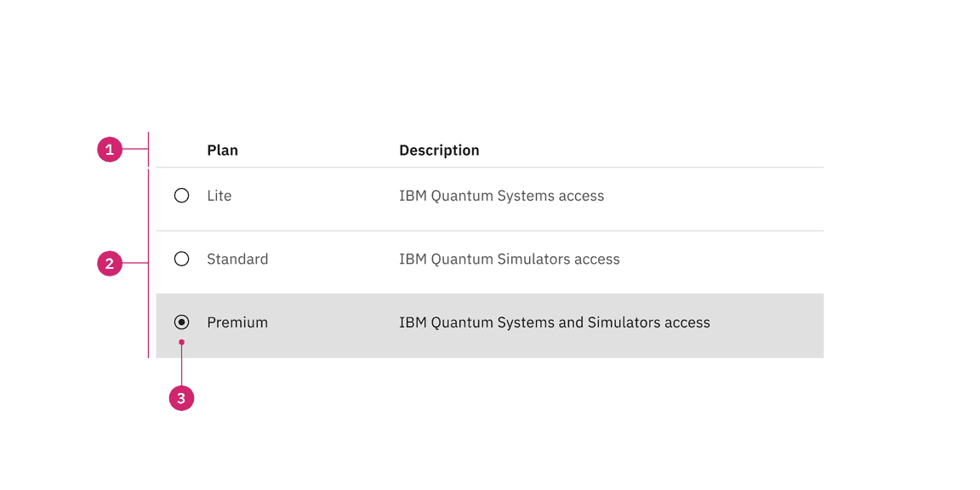Click 'IBM Quantum Systems access' description
The image size is (980, 490).
point(501,195)
